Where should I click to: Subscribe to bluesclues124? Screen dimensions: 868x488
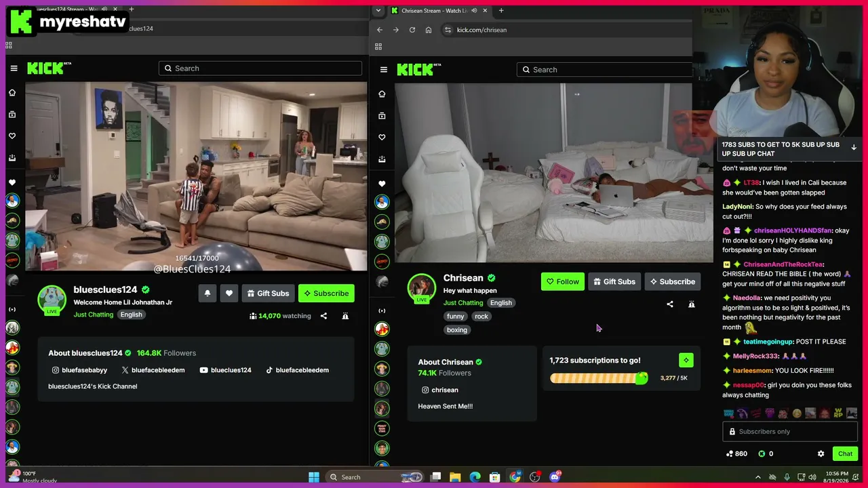pos(326,293)
